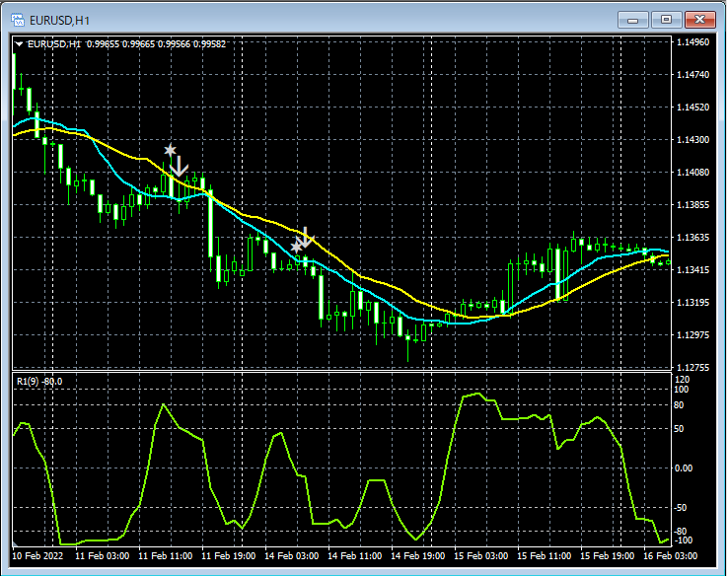728x576 pixels.
Task: Click the chart shift marker at indicator pane corner
Action: (15, 544)
